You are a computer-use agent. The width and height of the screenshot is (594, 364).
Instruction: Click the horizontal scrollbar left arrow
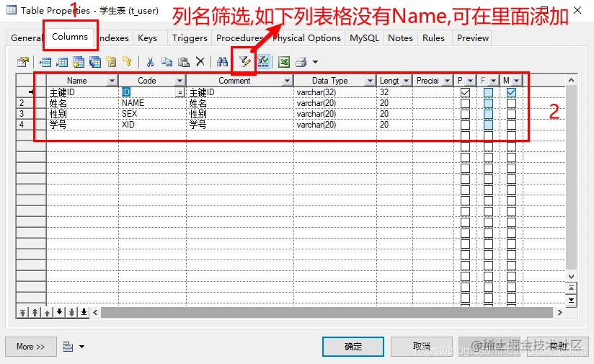(x=95, y=313)
